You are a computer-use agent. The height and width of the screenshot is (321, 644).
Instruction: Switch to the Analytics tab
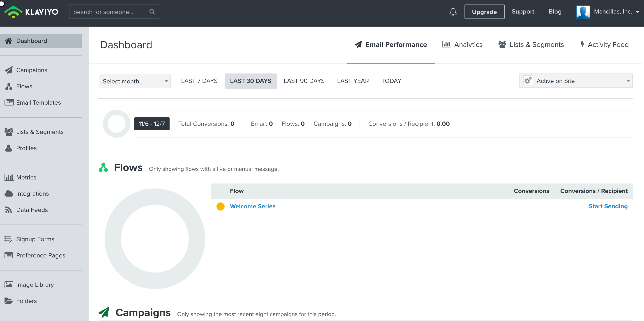pyautogui.click(x=462, y=45)
